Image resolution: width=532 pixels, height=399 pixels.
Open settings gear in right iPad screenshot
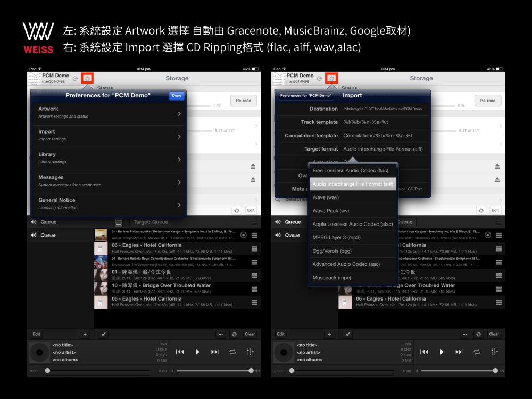coord(331,78)
